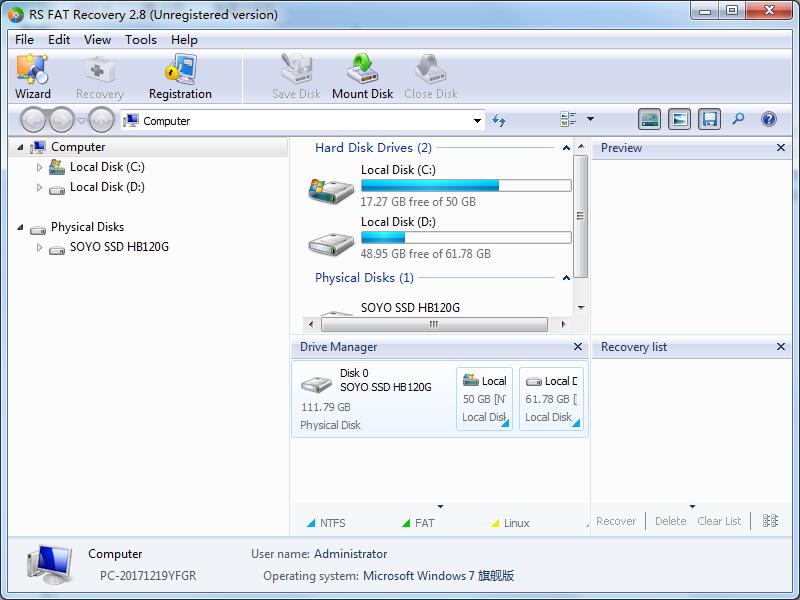Open the Tools menu
Screen dimensions: 800x600
click(139, 40)
